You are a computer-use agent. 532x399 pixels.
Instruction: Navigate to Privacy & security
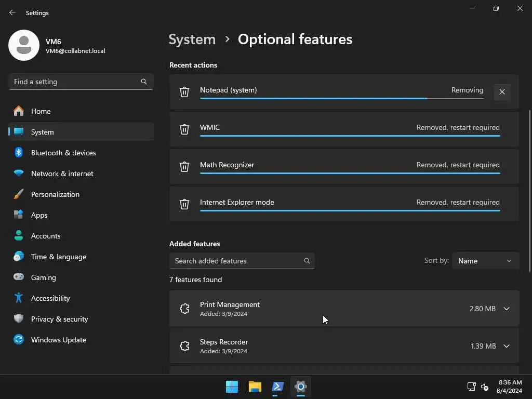tap(59, 319)
